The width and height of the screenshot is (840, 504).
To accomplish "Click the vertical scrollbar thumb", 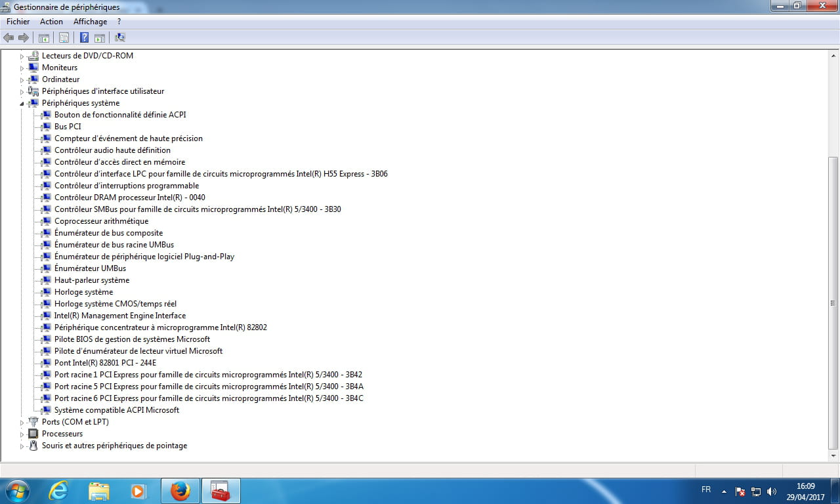I will (x=833, y=302).
